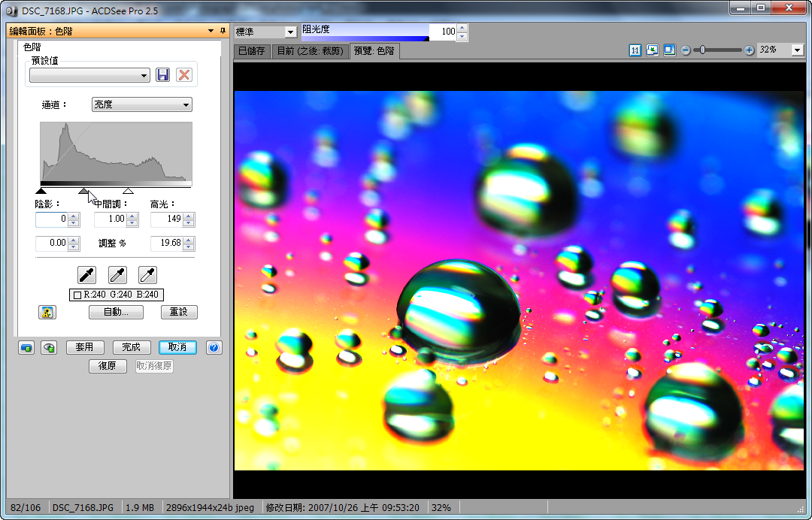
Task: Click the zoom out minus button
Action: [686, 50]
